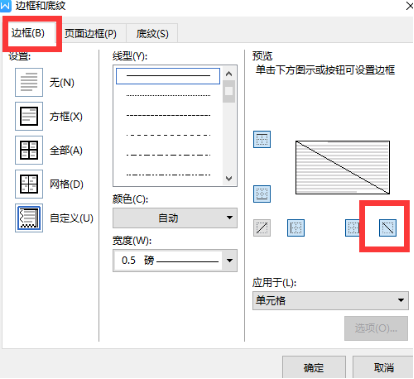Open the 页面边框(P) tab
This screenshot has width=414, height=379.
coord(91,34)
